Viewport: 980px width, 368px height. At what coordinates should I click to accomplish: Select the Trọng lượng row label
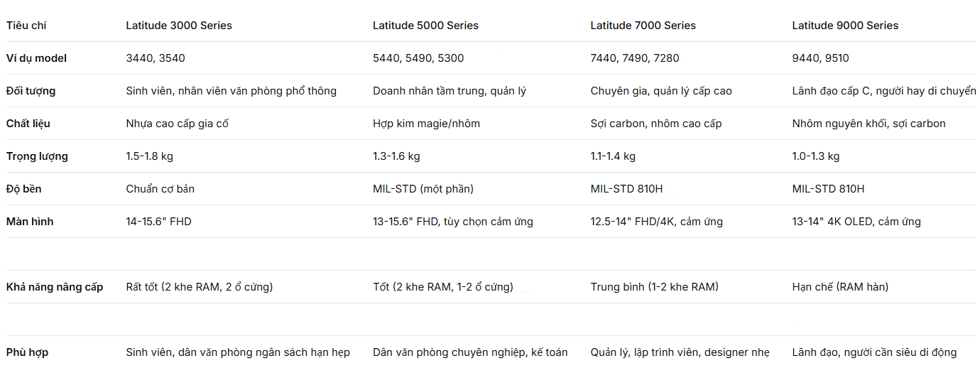(x=37, y=156)
